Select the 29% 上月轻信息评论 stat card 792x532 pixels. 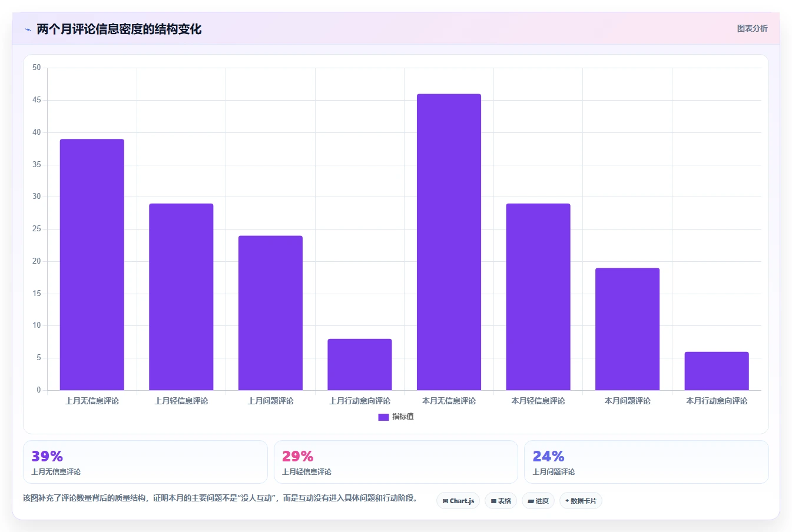[396, 462]
